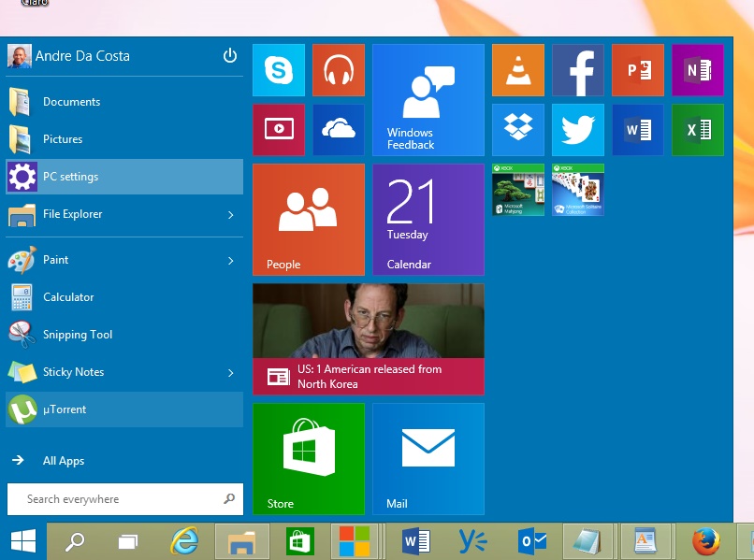The height and width of the screenshot is (560, 754).
Task: Open PC settings
Action: pyautogui.click(x=124, y=177)
